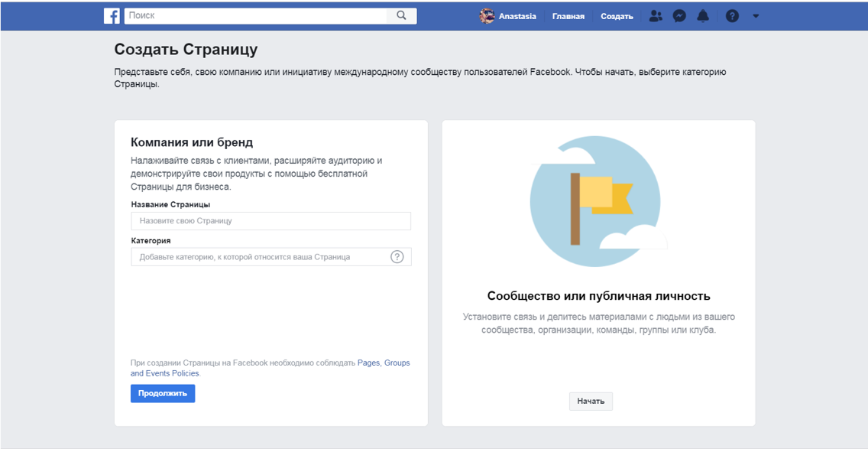This screenshot has width=868, height=449.
Task: Open the Messenger icon
Action: tap(679, 16)
